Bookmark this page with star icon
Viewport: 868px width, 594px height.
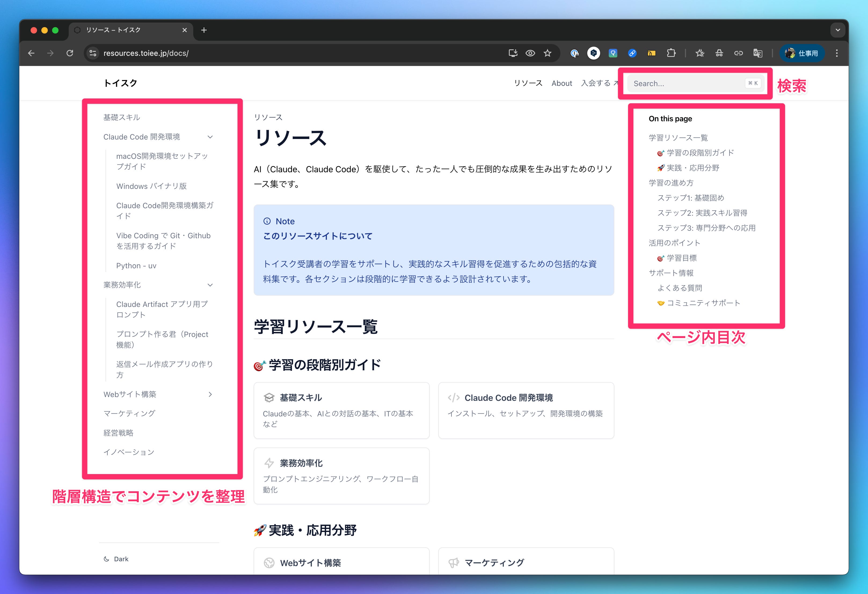point(548,53)
